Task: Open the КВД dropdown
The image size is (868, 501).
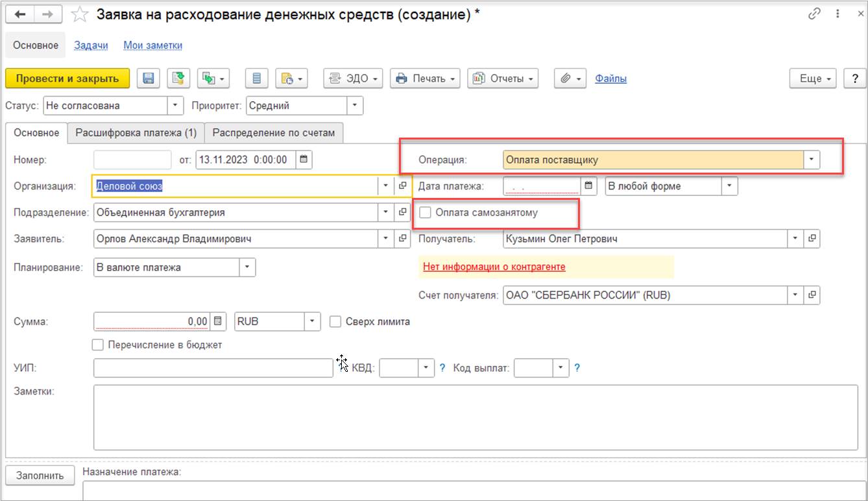Action: tap(426, 368)
